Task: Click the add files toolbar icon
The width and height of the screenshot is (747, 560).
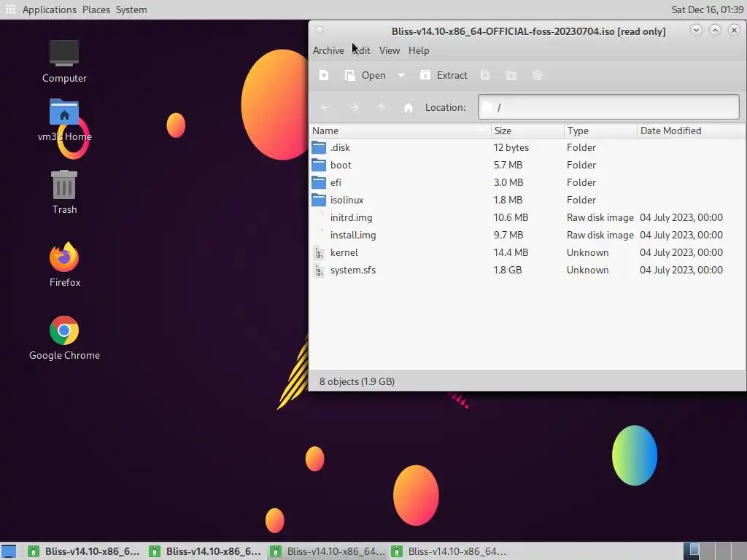Action: click(x=485, y=75)
